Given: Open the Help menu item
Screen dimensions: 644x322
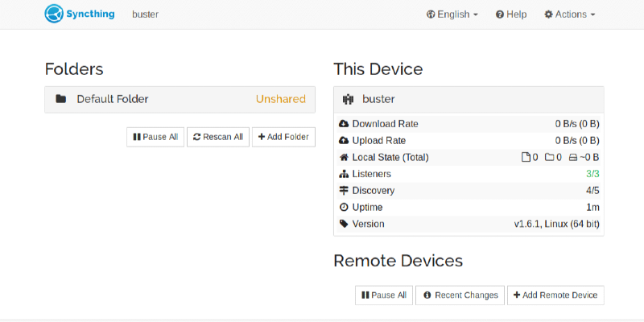Looking at the screenshot, I should (511, 14).
